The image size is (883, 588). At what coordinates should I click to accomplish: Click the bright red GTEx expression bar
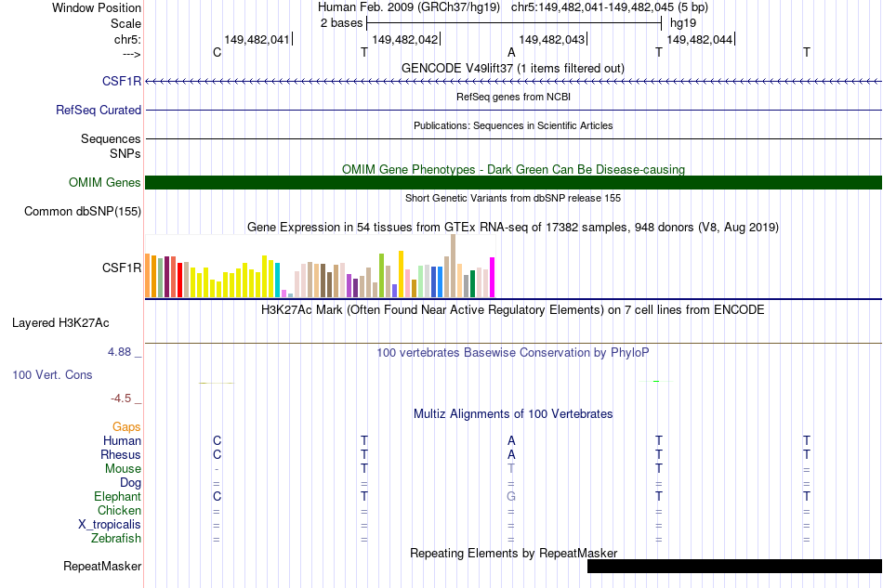180,280
